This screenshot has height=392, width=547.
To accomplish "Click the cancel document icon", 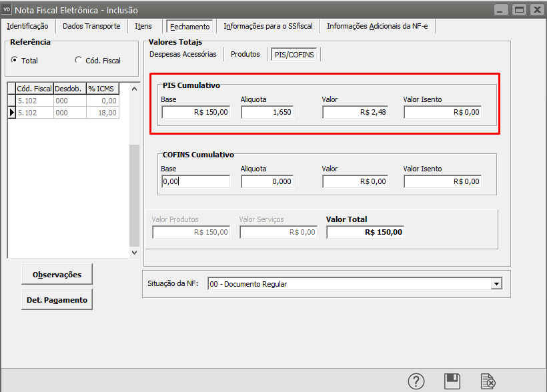I will click(x=488, y=381).
